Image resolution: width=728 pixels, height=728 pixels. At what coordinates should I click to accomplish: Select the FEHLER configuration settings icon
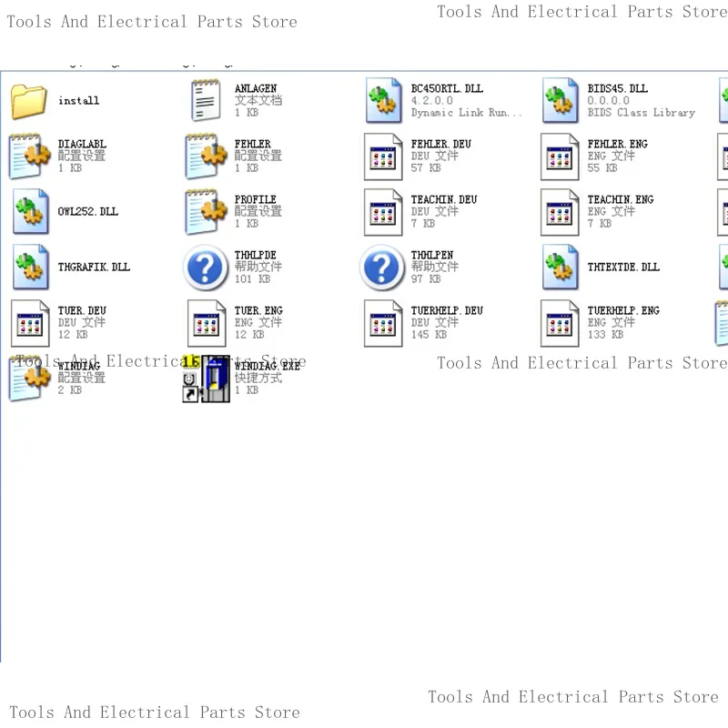[207, 156]
